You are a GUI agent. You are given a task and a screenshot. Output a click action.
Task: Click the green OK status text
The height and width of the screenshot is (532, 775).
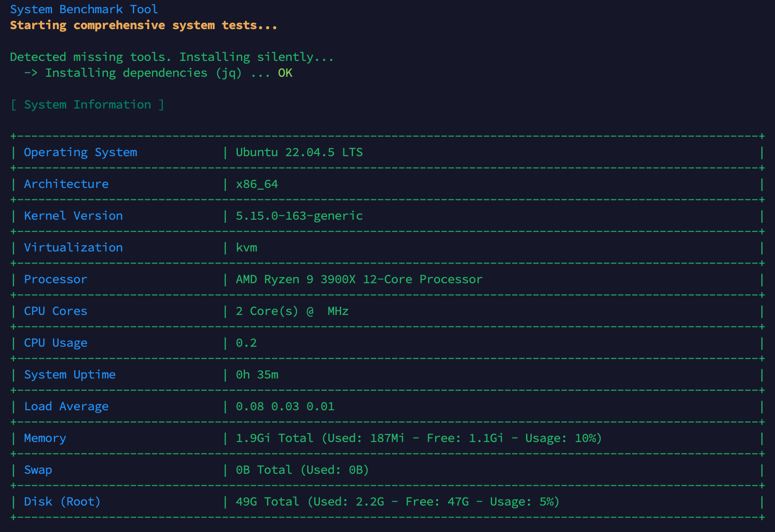coord(285,73)
